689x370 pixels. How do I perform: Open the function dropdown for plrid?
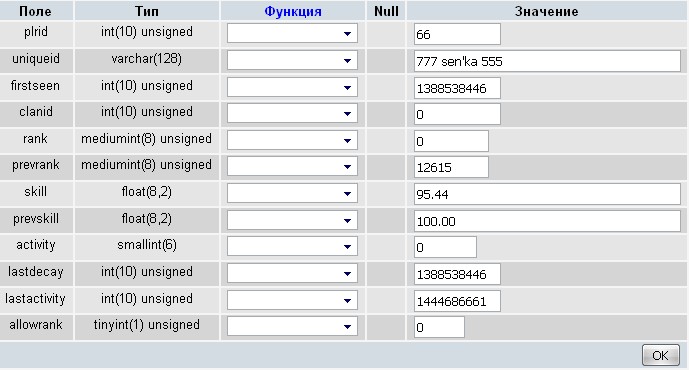[x=292, y=34]
